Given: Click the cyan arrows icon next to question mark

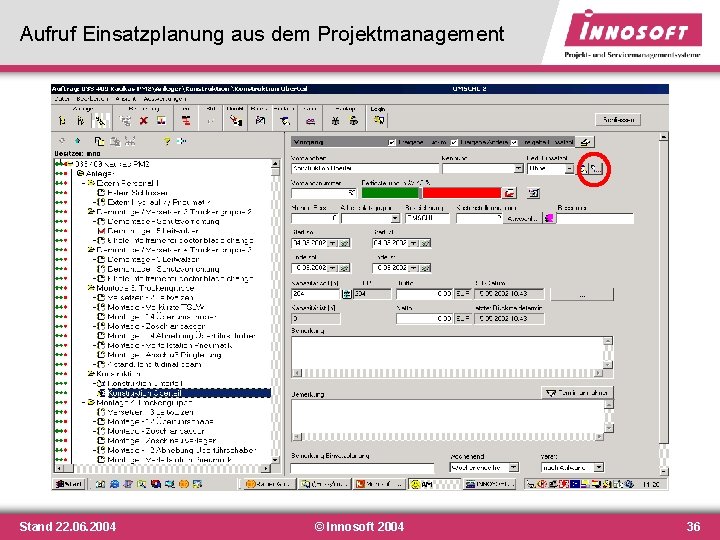Looking at the screenshot, I should [x=182, y=141].
